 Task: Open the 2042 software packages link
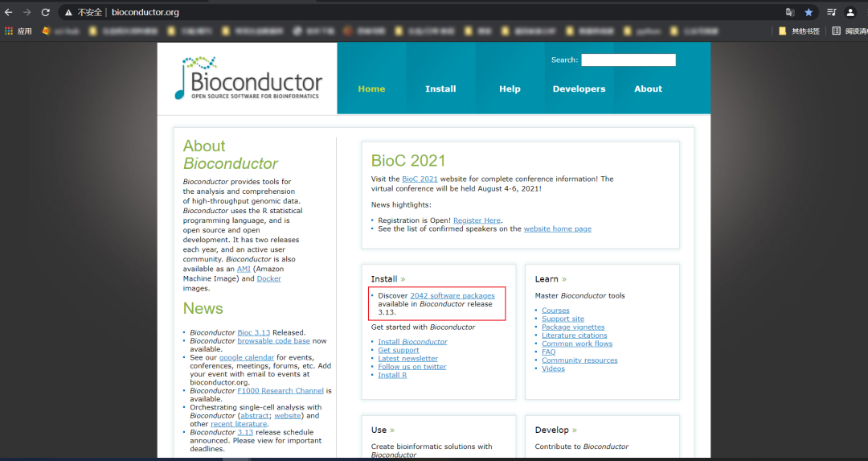click(452, 296)
